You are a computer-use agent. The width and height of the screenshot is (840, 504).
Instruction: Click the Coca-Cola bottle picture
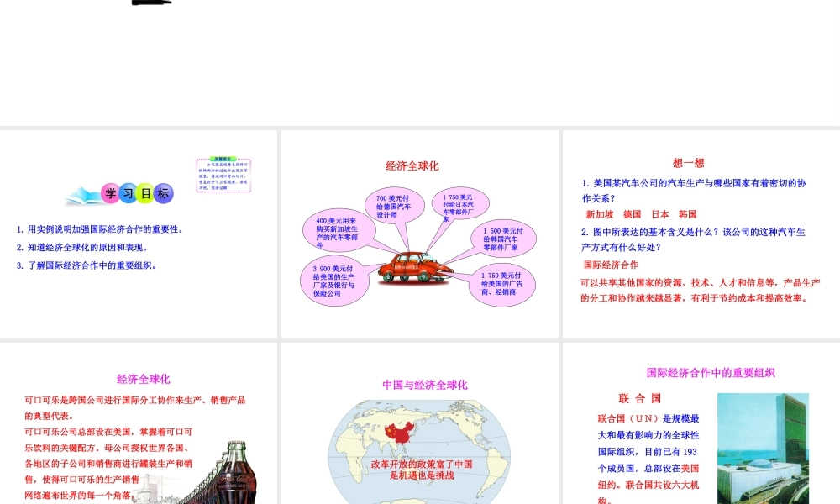[x=235, y=472]
